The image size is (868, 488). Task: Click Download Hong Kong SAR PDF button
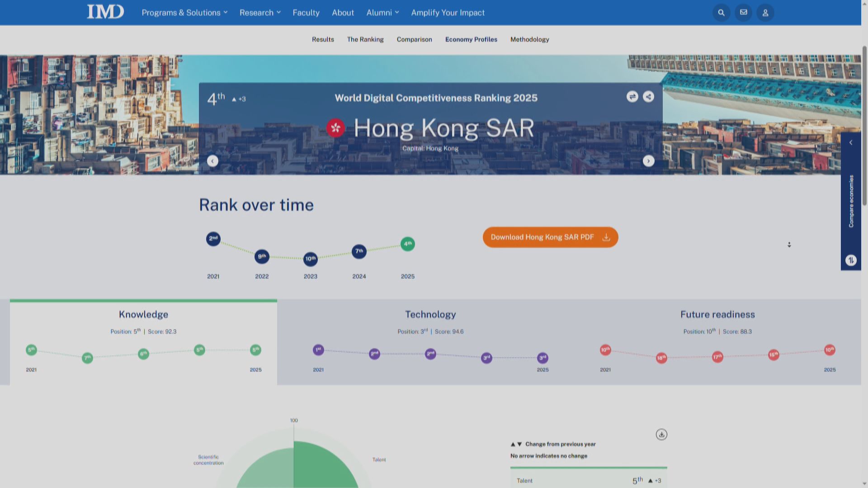click(550, 237)
